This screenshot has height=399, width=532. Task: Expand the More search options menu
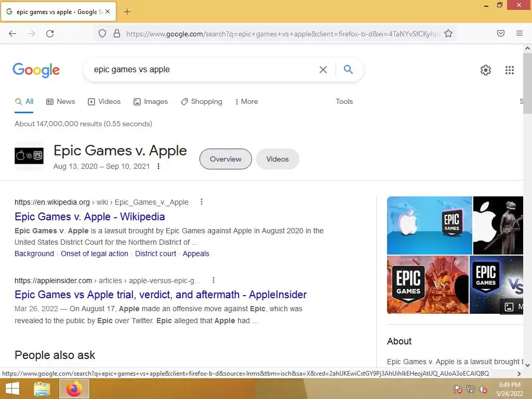(247, 101)
